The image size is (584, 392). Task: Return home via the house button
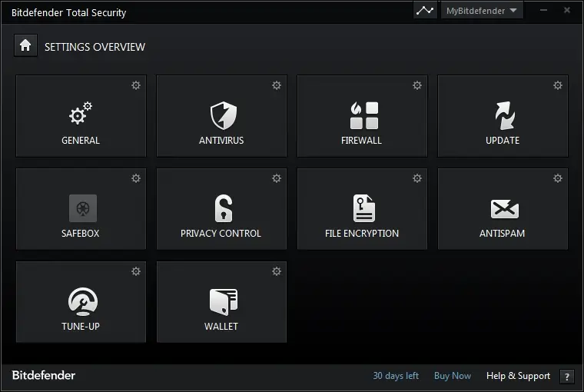(25, 46)
